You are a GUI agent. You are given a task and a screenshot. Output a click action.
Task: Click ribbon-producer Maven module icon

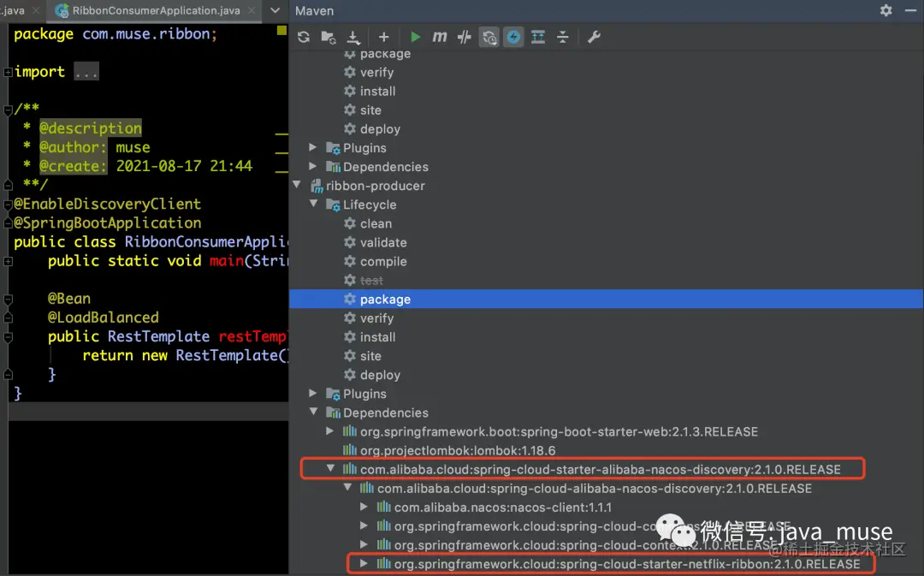pos(317,187)
